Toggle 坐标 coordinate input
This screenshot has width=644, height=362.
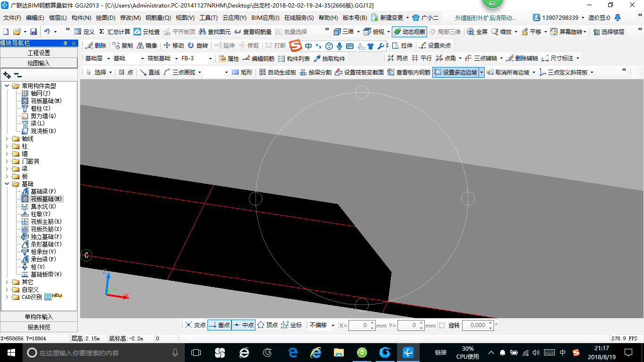[291, 325]
